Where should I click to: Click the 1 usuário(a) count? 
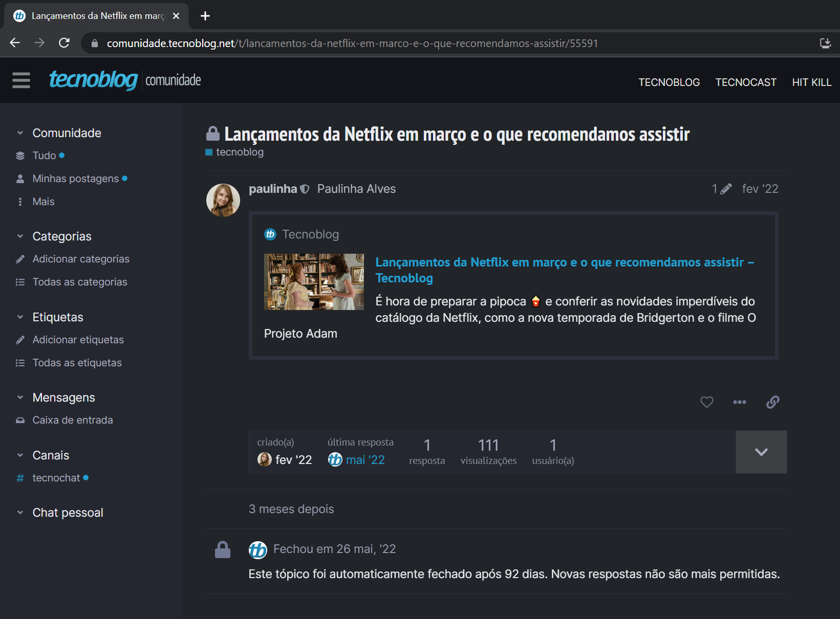(x=553, y=452)
